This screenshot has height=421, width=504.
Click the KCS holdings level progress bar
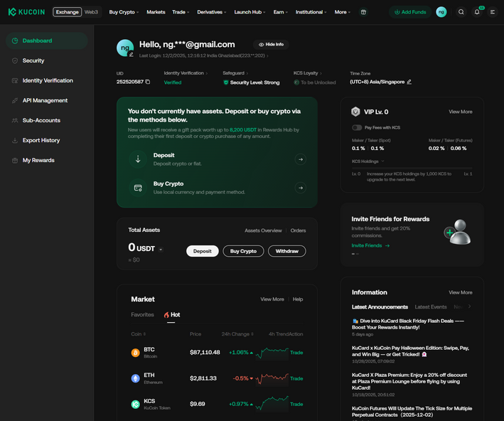click(412, 168)
